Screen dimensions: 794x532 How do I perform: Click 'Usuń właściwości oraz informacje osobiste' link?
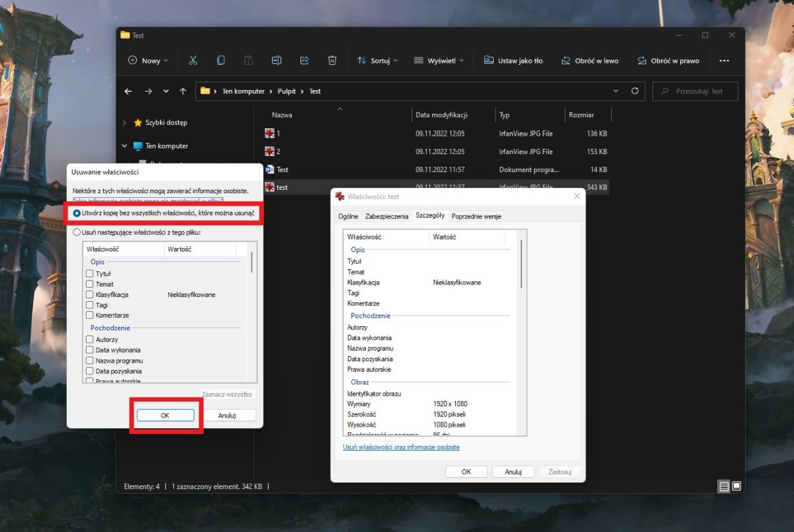coord(401,447)
